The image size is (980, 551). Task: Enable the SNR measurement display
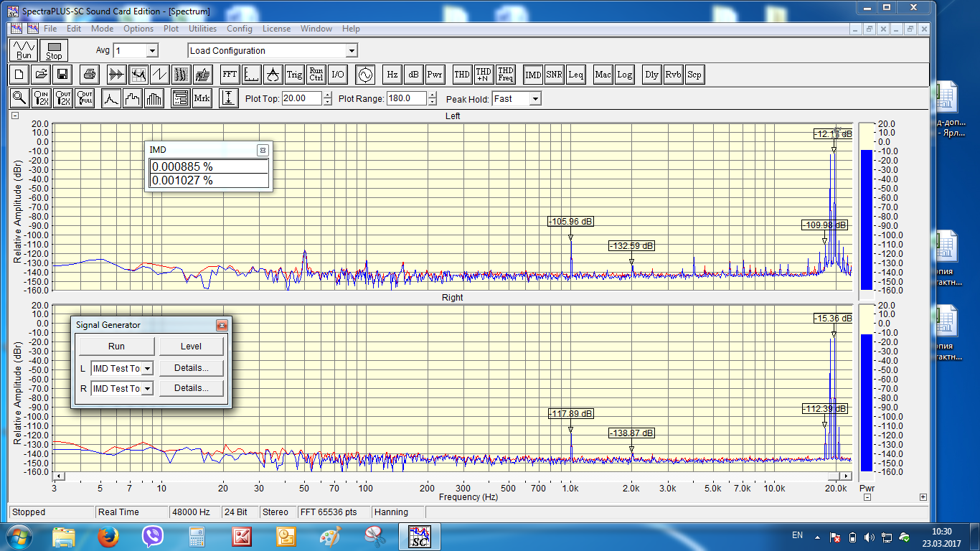(x=554, y=74)
